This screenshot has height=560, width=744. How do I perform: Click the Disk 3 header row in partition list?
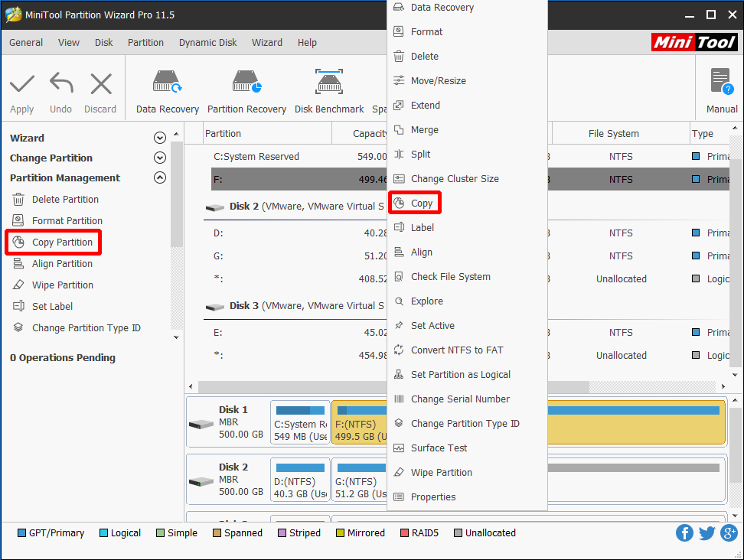pos(295,306)
